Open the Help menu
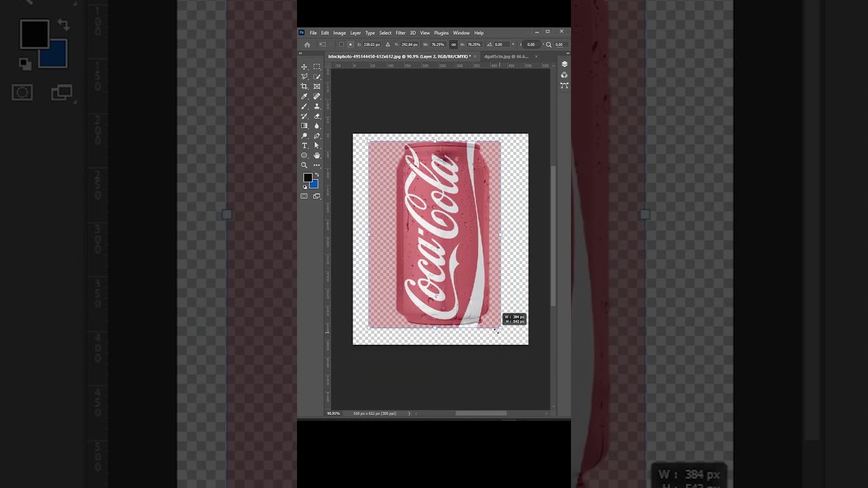The height and width of the screenshot is (488, 868). (479, 33)
